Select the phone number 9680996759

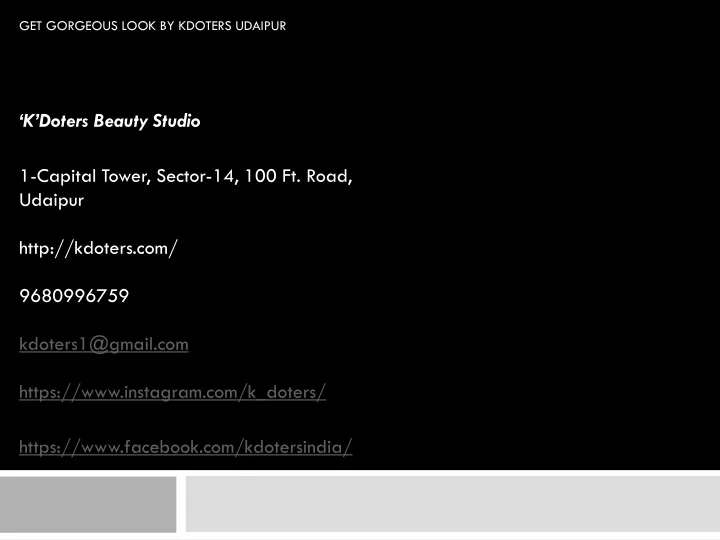click(74, 296)
